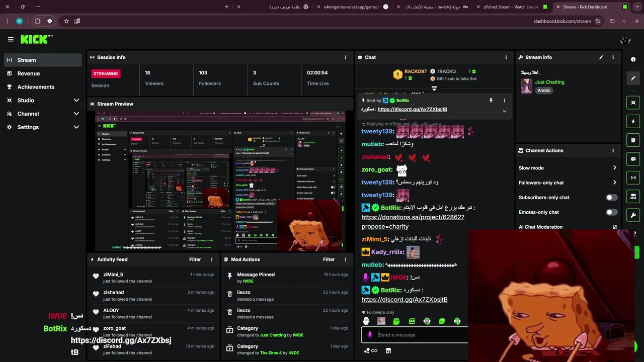
Task: Click The Sims 4 link in Mod Actions
Action: [271, 353]
